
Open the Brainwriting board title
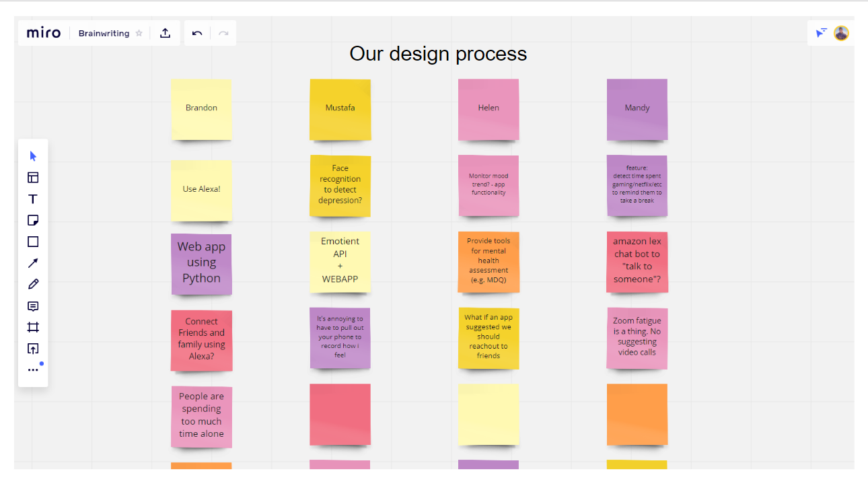104,33
